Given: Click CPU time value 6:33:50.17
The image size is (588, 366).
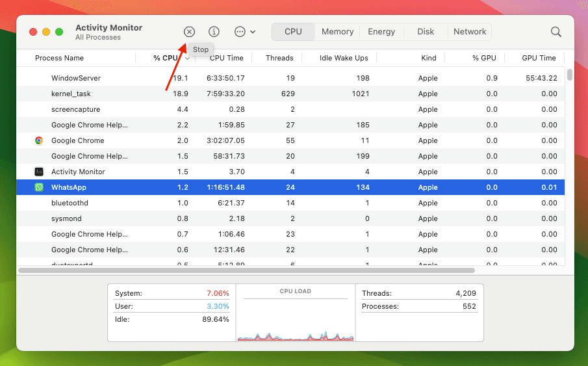Looking at the screenshot, I should point(225,78).
